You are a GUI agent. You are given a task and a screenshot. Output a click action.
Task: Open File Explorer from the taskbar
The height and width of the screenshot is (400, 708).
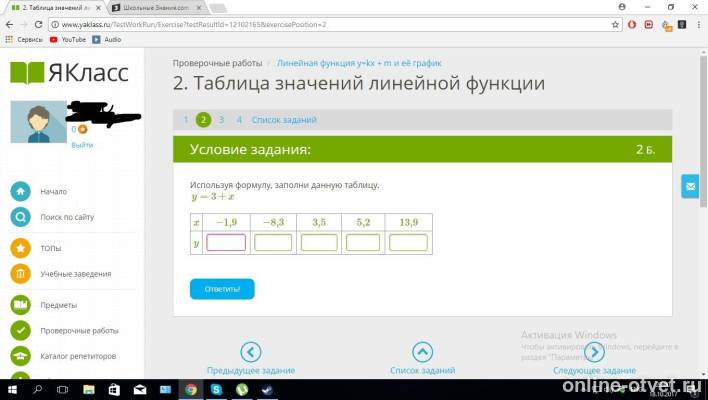click(x=89, y=390)
